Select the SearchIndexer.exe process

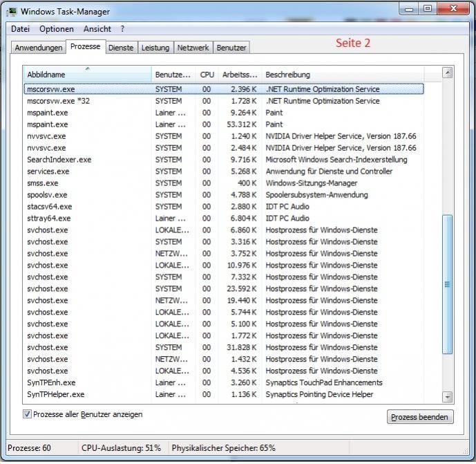(x=224, y=160)
